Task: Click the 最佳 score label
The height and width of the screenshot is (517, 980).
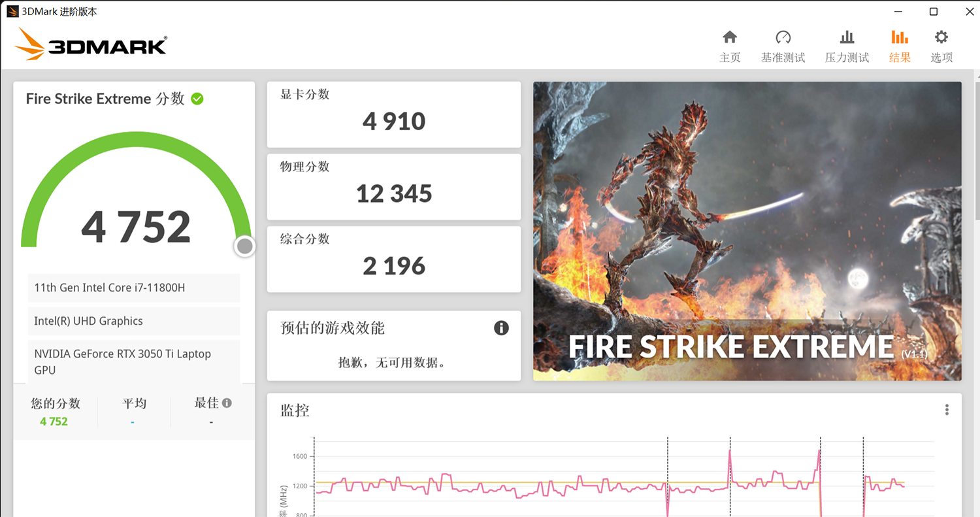Action: (x=206, y=403)
